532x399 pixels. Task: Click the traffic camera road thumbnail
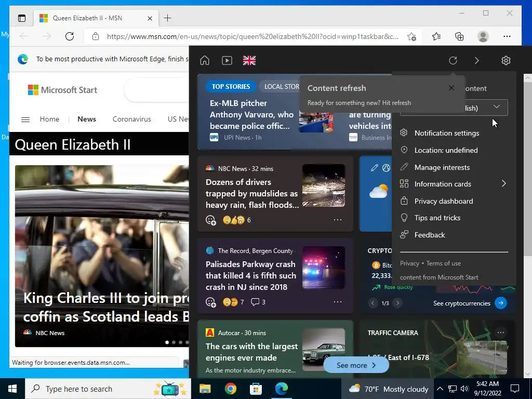(482, 357)
